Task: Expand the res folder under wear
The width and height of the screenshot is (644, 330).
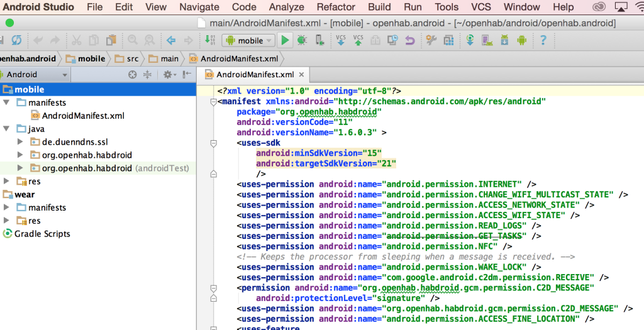Action: pyautogui.click(x=6, y=221)
